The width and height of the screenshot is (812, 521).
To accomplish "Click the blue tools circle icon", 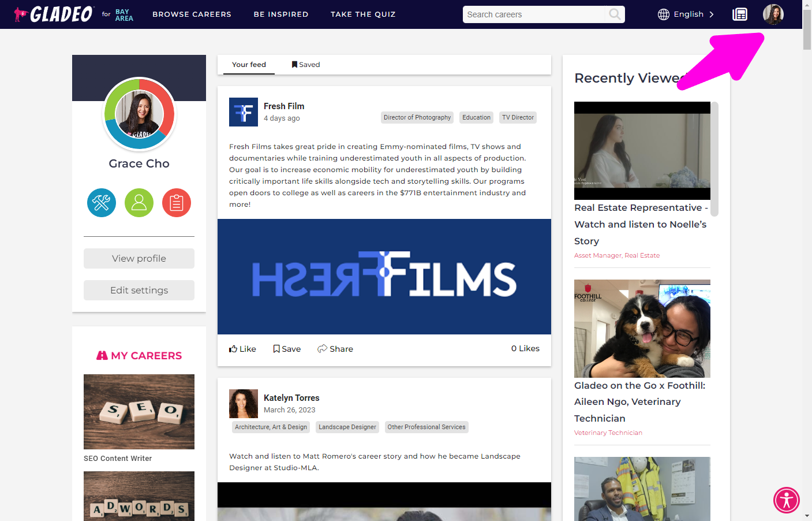I will click(102, 203).
